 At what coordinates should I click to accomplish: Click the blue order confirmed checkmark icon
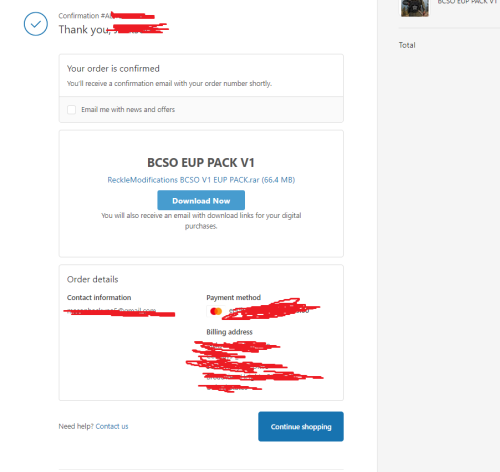(x=36, y=24)
